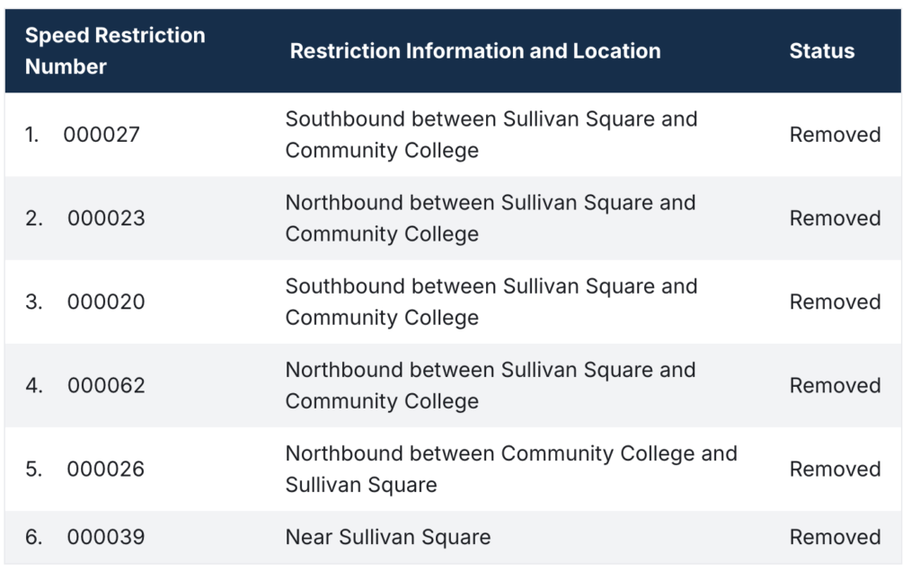Viewport: 920px width, 588px height.
Task: Select restriction number 000039
Action: point(106,537)
